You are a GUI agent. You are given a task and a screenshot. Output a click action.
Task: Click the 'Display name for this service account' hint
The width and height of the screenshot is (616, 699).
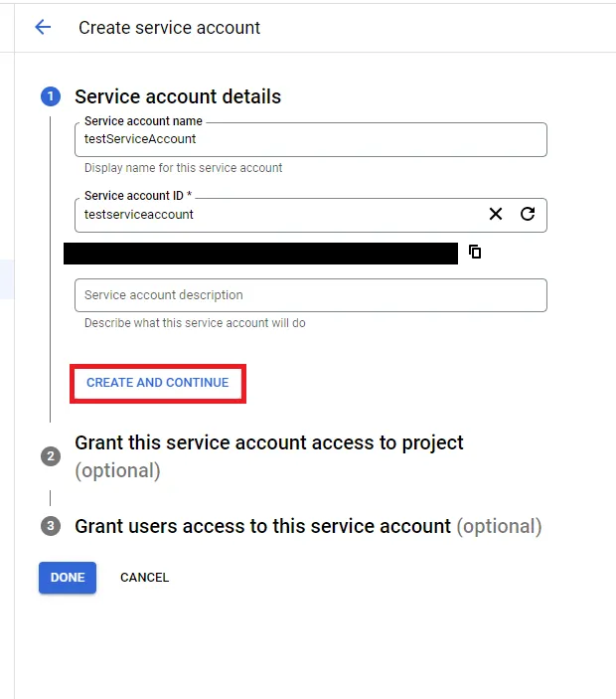coord(184,168)
